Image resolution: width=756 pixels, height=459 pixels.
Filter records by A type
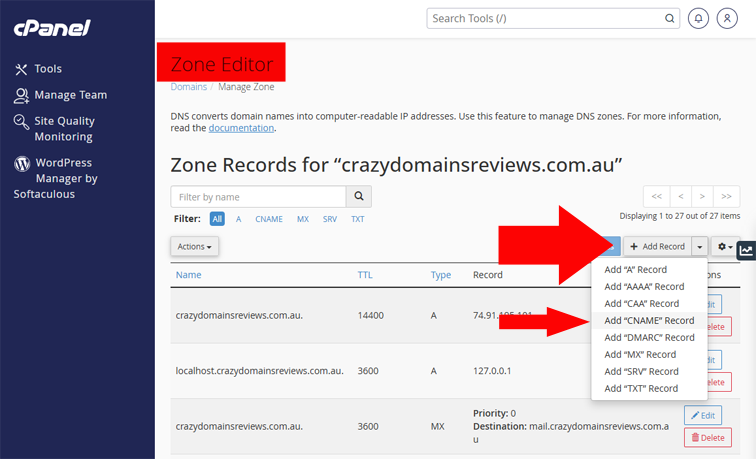[238, 219]
